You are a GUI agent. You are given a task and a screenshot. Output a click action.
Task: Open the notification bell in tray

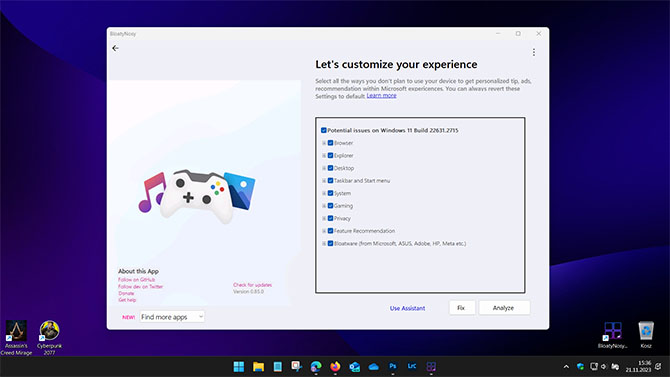[658, 366]
